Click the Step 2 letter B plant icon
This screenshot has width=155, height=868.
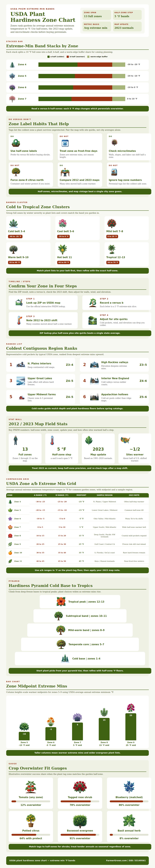(x=93, y=303)
